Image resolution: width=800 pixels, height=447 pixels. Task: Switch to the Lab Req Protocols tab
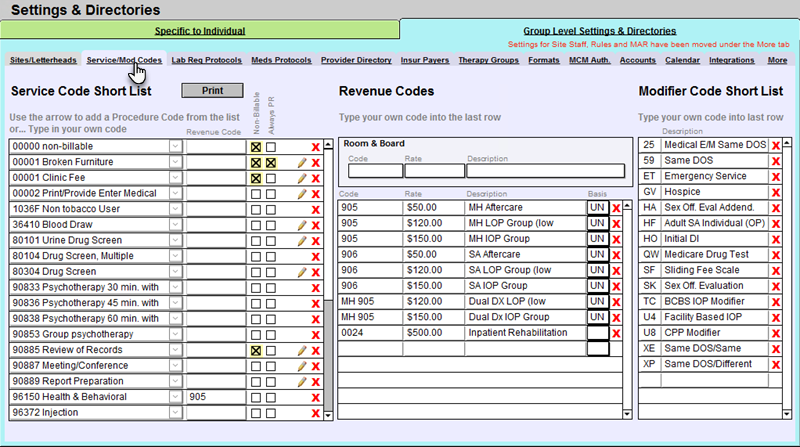click(206, 60)
